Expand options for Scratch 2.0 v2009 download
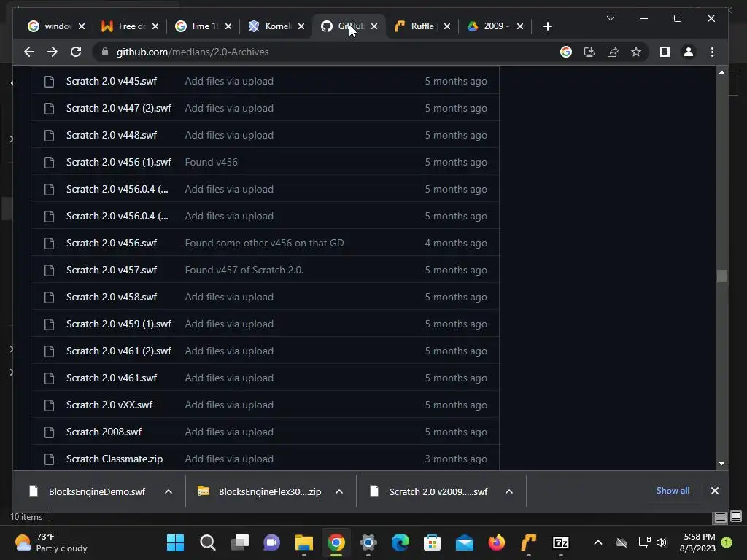Image resolution: width=747 pixels, height=560 pixels. coord(508,491)
